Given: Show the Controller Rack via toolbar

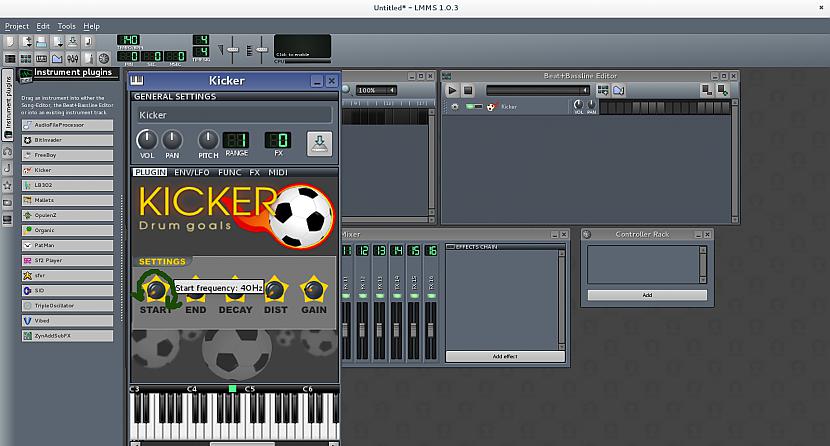Looking at the screenshot, I should click(104, 58).
